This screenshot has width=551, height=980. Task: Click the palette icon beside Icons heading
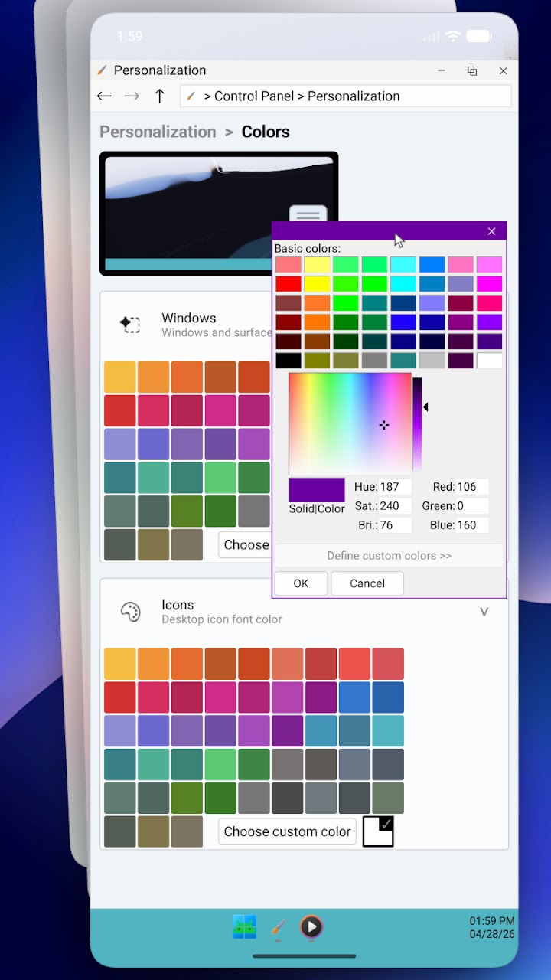[131, 612]
